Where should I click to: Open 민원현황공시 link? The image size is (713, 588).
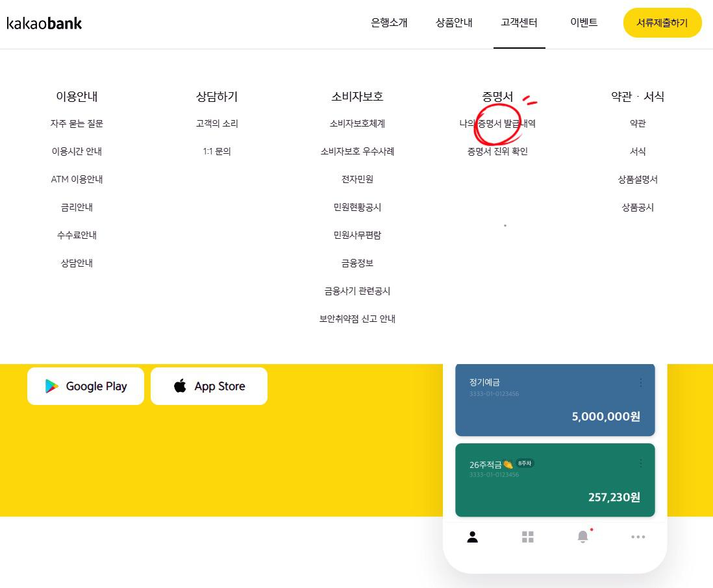coord(357,207)
